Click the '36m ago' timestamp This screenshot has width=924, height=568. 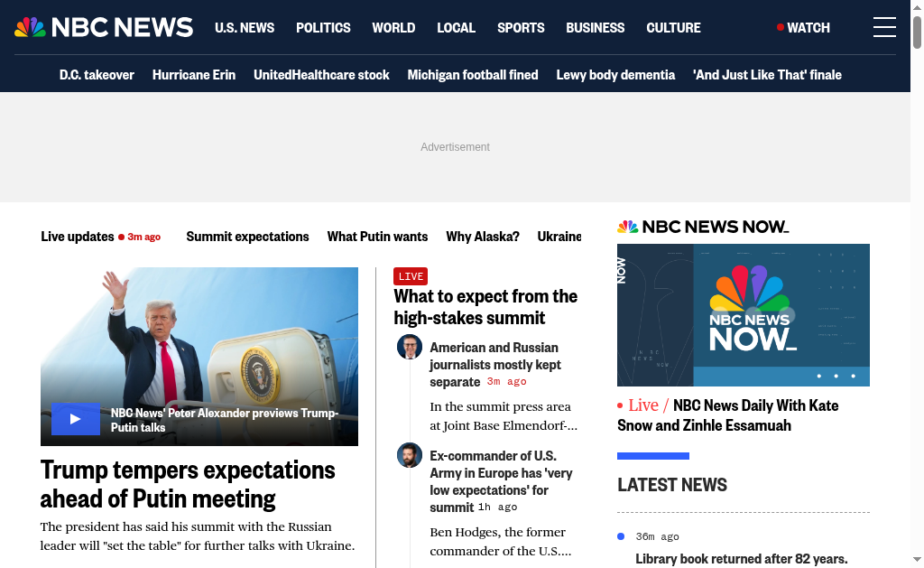[x=657, y=536]
